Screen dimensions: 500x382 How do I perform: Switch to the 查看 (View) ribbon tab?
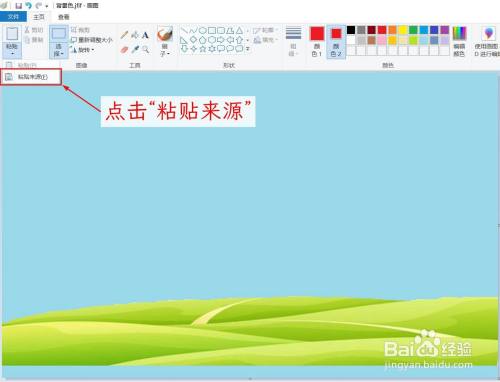(x=64, y=17)
